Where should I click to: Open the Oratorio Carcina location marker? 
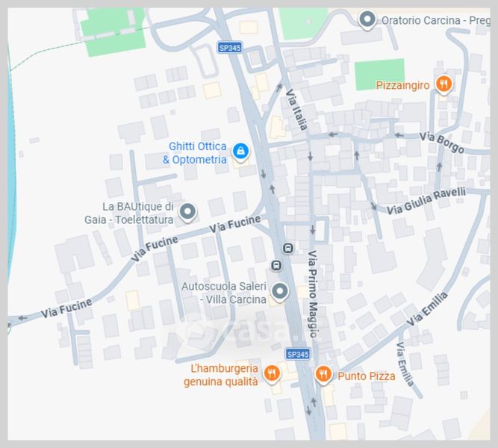[x=367, y=19]
